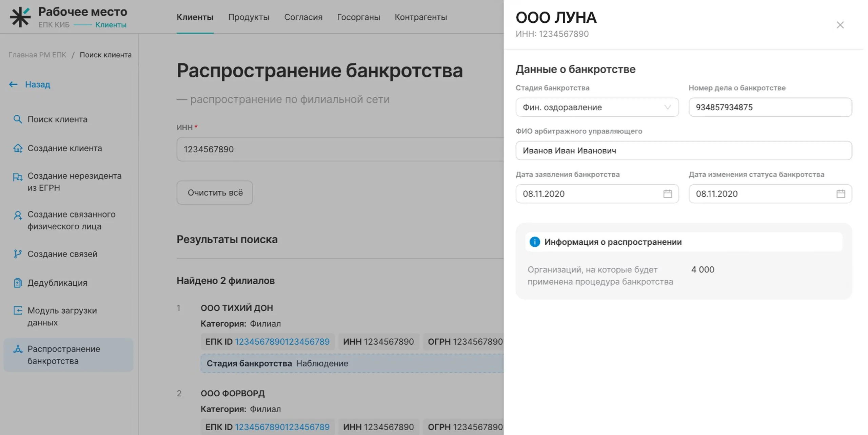The image size is (868, 435).
Task: Click the flag icon beside Создание нерезидента
Action: (x=18, y=177)
